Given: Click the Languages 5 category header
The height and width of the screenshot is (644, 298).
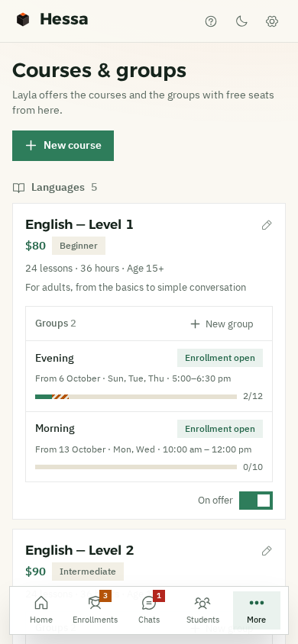Looking at the screenshot, I should pyautogui.click(x=55, y=188).
